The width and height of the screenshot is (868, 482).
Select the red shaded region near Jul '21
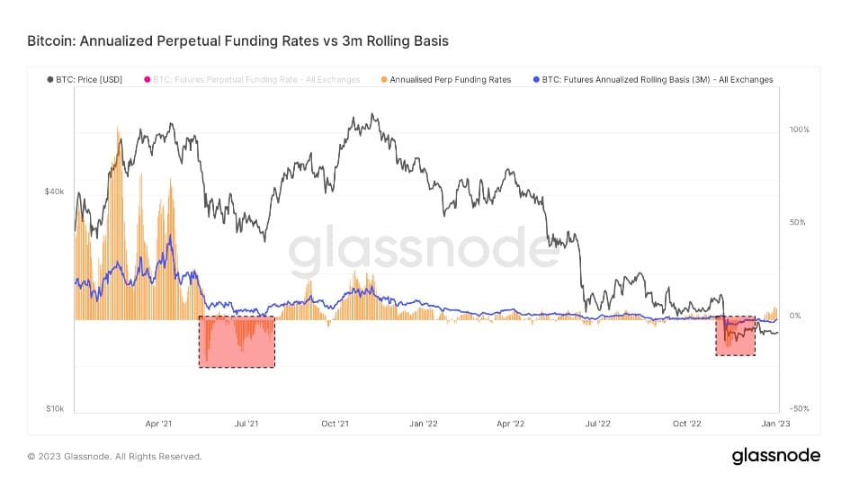[237, 342]
